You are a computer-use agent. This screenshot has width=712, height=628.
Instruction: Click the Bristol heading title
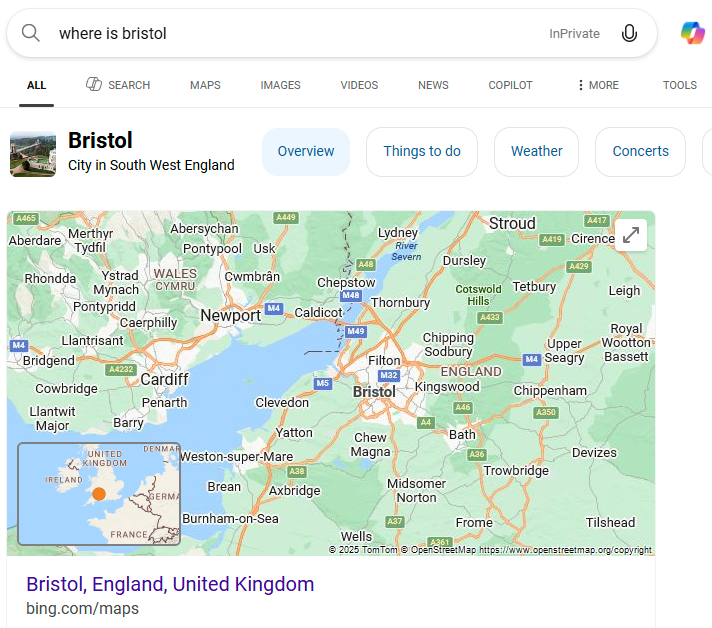(100, 140)
